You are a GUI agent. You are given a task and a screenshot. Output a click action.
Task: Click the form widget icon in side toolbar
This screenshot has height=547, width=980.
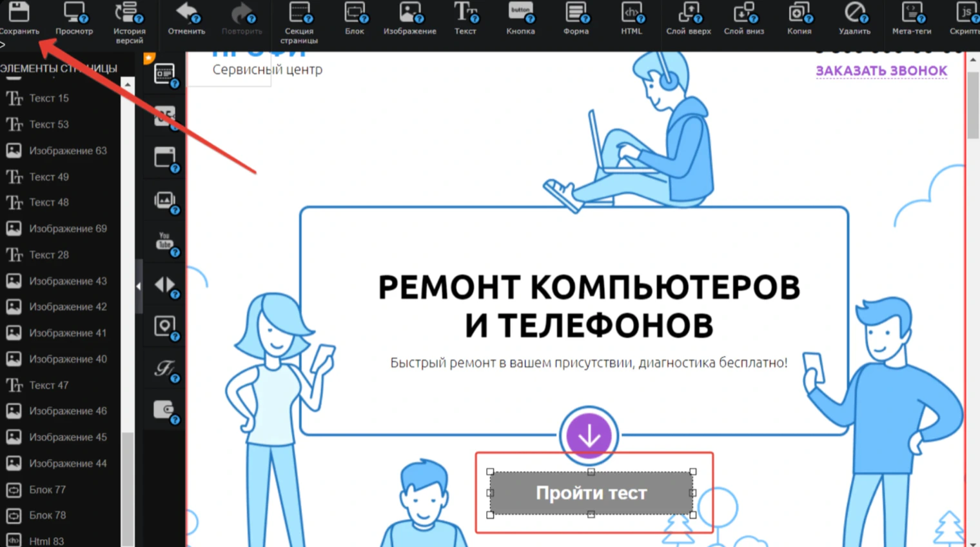coord(165,75)
